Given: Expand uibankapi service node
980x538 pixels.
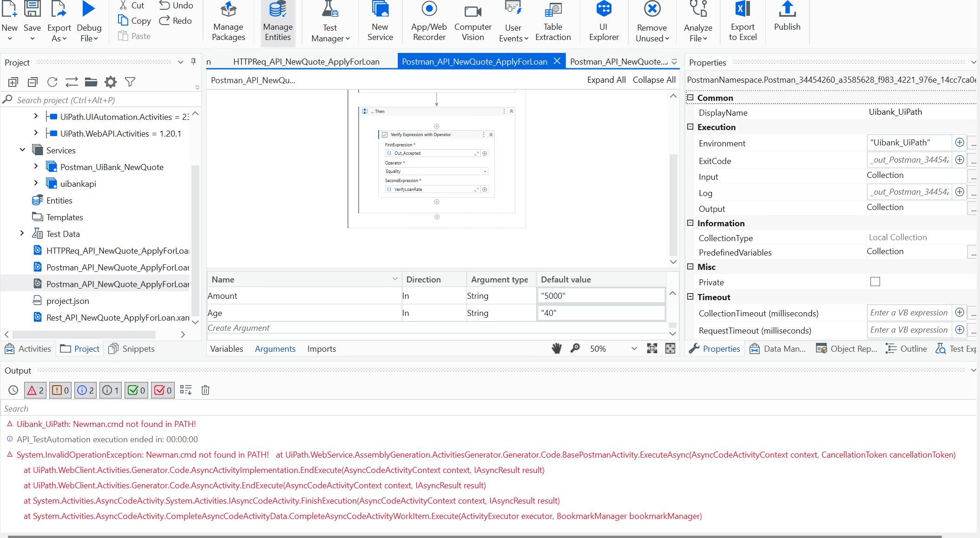Looking at the screenshot, I should pos(36,184).
